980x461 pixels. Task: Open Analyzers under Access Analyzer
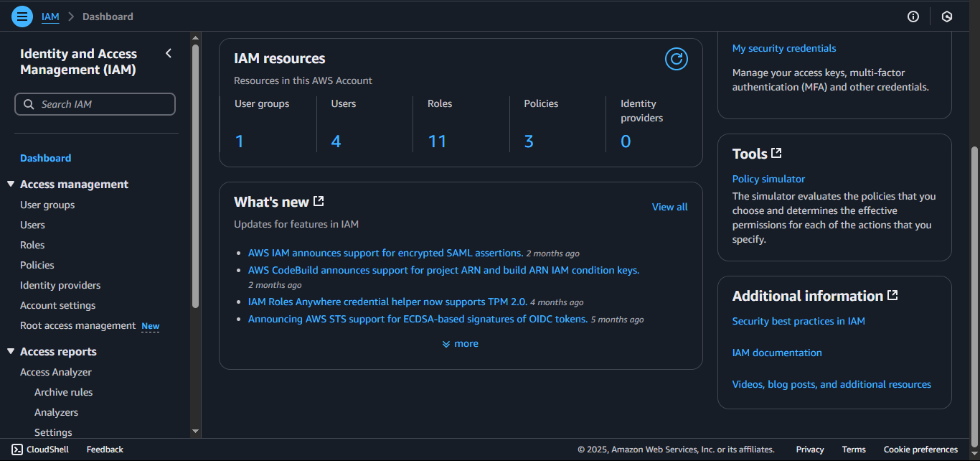point(56,412)
